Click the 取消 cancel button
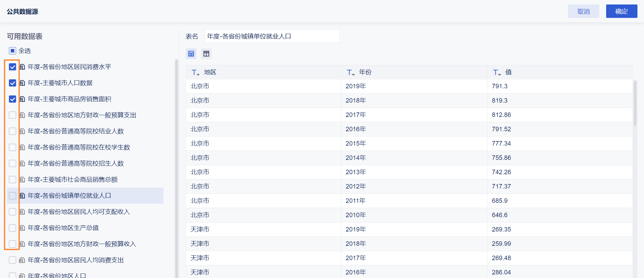Image resolution: width=644 pixels, height=278 pixels. point(583,11)
